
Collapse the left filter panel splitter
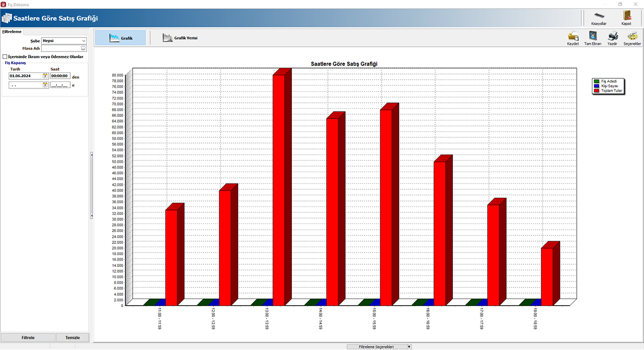(x=91, y=185)
